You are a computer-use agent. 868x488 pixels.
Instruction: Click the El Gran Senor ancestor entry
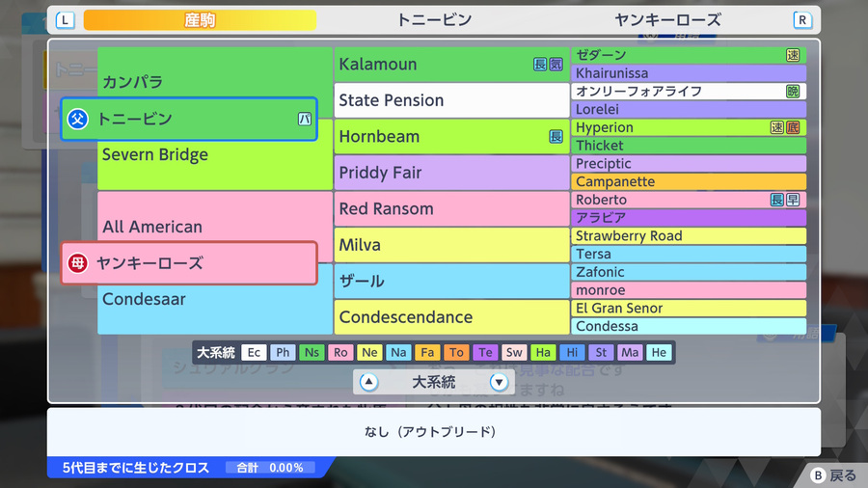(689, 309)
